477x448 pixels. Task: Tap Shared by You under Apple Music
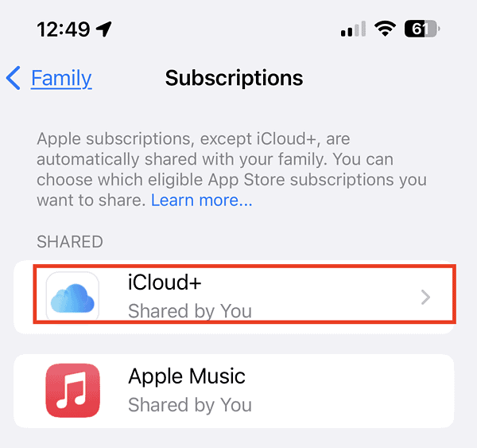[190, 405]
